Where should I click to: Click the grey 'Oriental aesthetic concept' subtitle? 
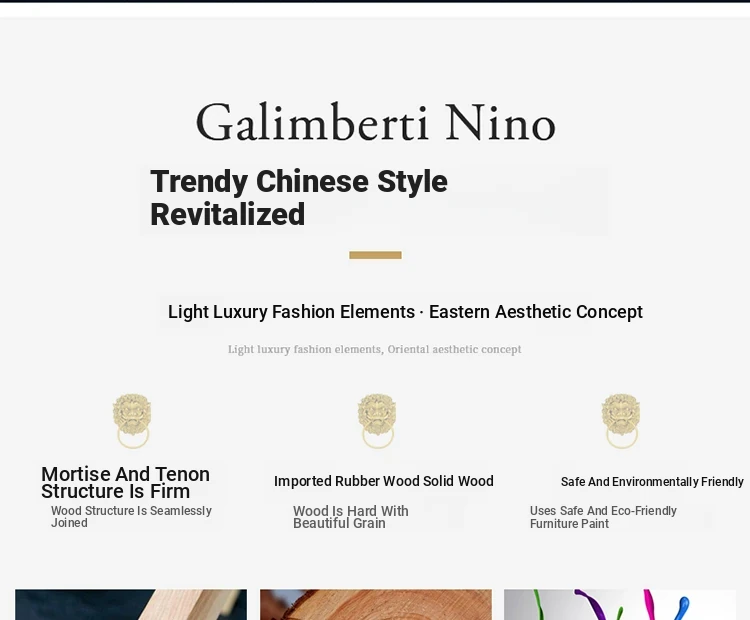[x=375, y=349]
